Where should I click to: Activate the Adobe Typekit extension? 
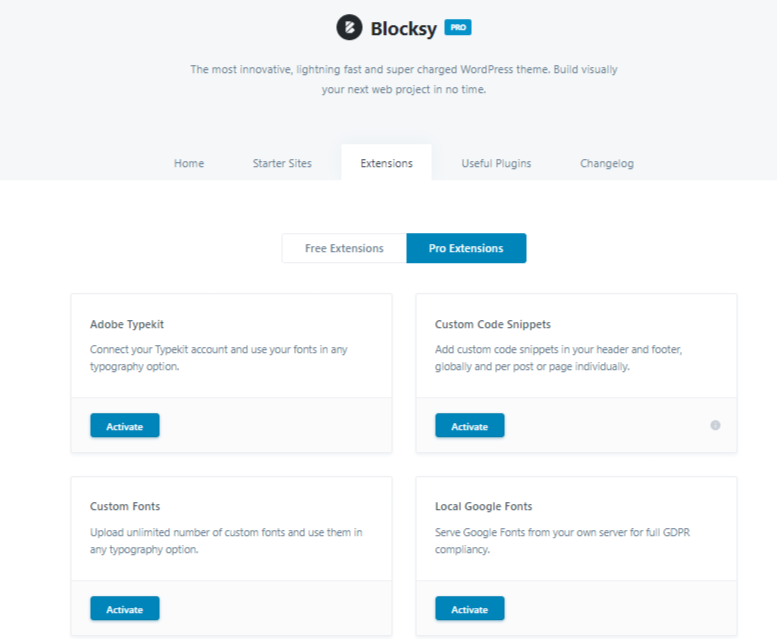[x=125, y=426]
